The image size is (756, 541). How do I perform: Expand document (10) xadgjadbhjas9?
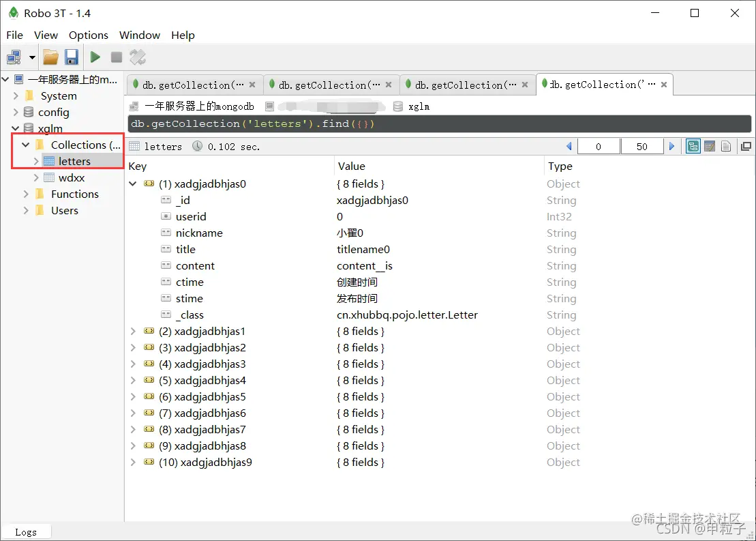tap(133, 463)
